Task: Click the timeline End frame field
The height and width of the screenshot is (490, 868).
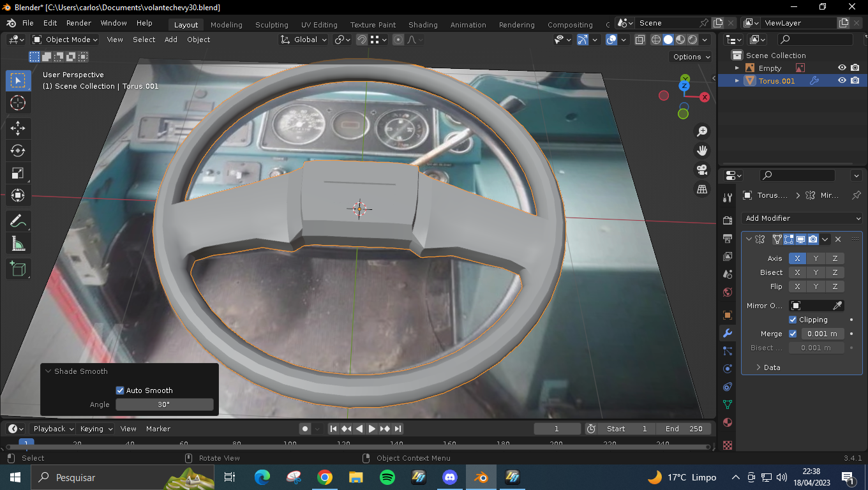Action: (x=682, y=429)
